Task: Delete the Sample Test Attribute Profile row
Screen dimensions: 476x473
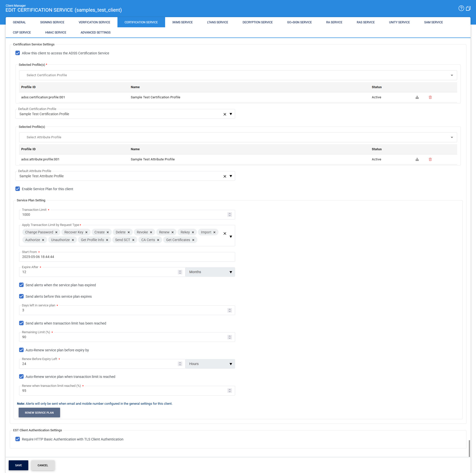Action: [x=430, y=159]
